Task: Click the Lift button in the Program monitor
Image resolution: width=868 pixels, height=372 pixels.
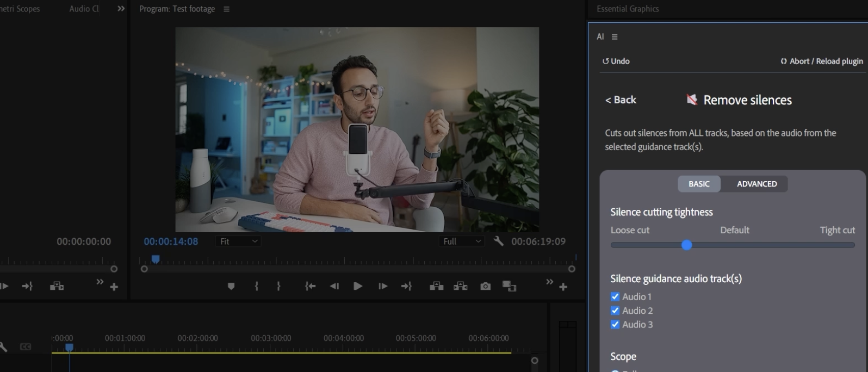Action: (436, 286)
